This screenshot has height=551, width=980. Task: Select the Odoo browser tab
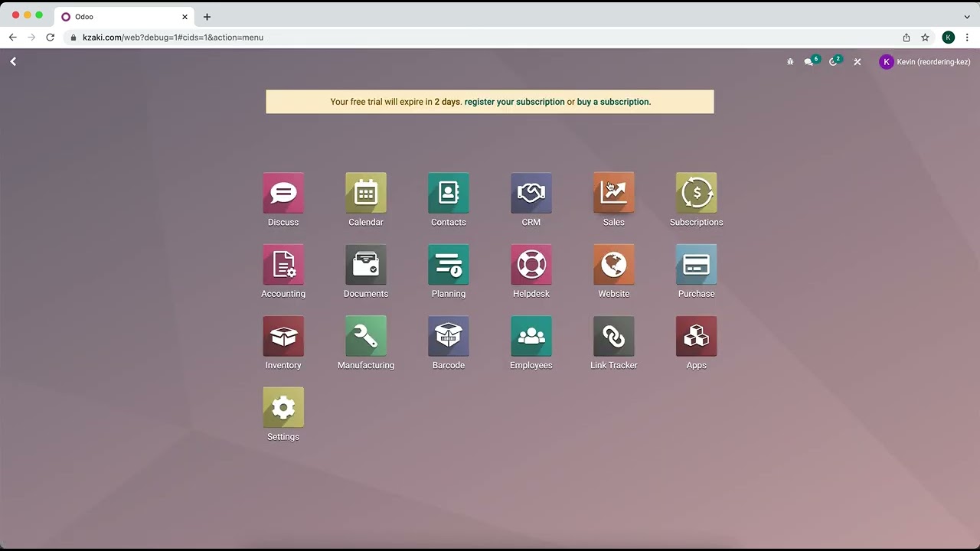[125, 17]
